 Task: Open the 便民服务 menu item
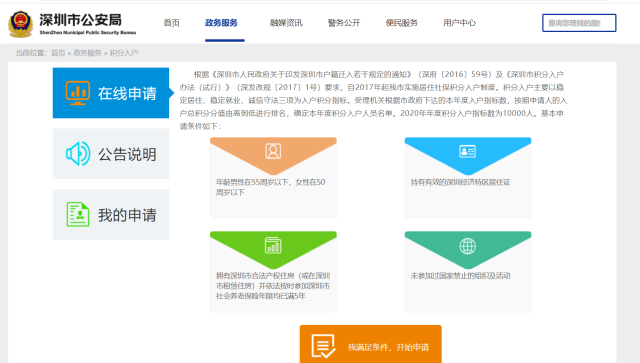click(x=402, y=23)
